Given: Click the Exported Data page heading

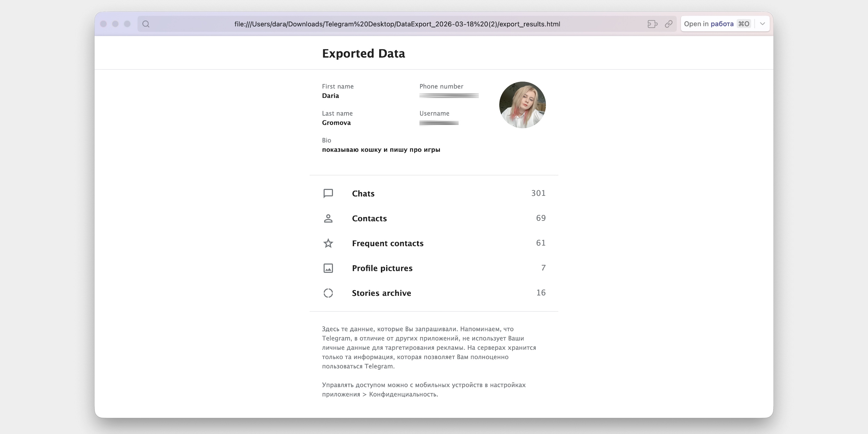Looking at the screenshot, I should coord(363,53).
